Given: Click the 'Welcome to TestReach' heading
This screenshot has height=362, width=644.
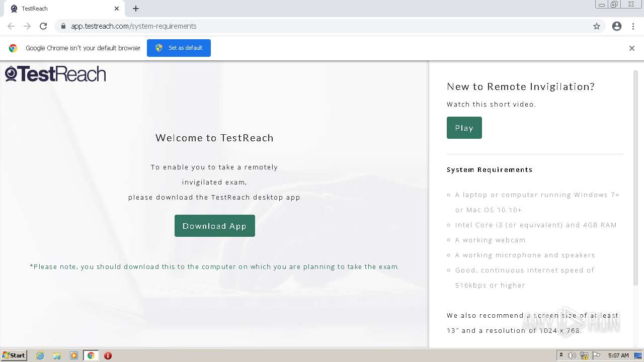Looking at the screenshot, I should (x=214, y=138).
